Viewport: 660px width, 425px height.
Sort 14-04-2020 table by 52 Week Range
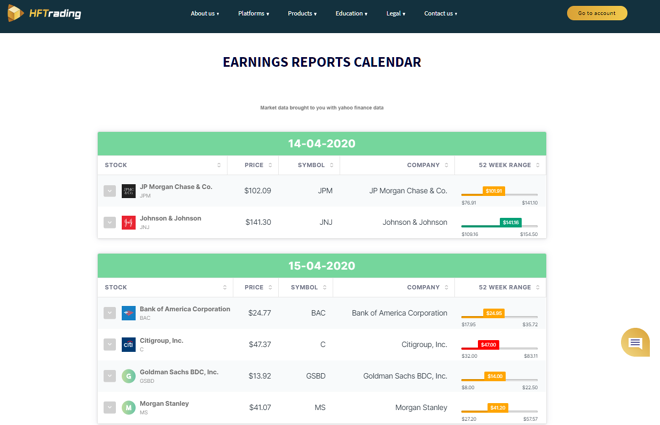pos(538,165)
